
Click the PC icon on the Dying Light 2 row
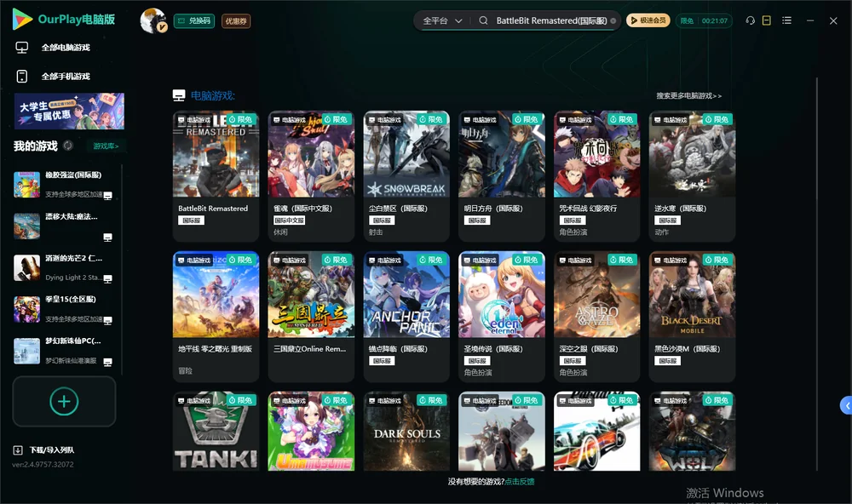[x=107, y=278]
